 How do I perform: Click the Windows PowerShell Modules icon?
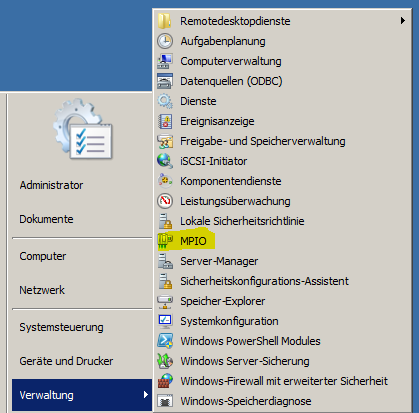[165, 341]
